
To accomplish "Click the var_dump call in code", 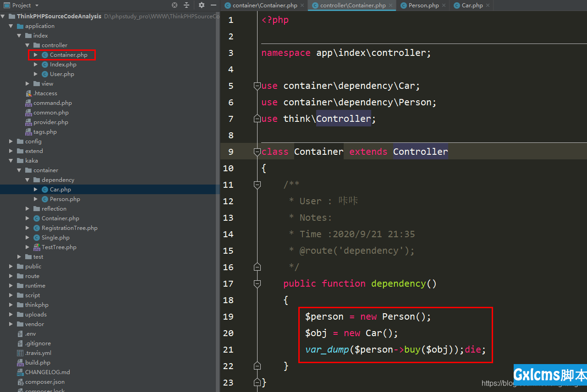I will [327, 349].
